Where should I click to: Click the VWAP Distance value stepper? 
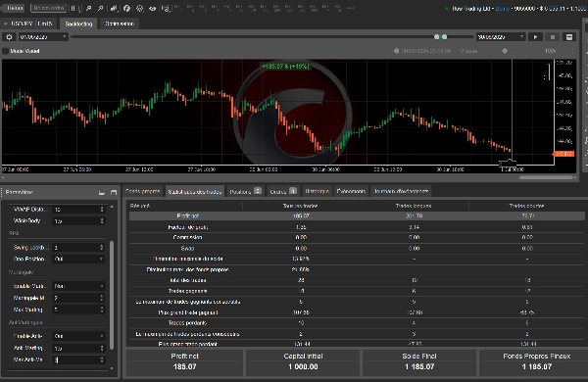coord(102,210)
